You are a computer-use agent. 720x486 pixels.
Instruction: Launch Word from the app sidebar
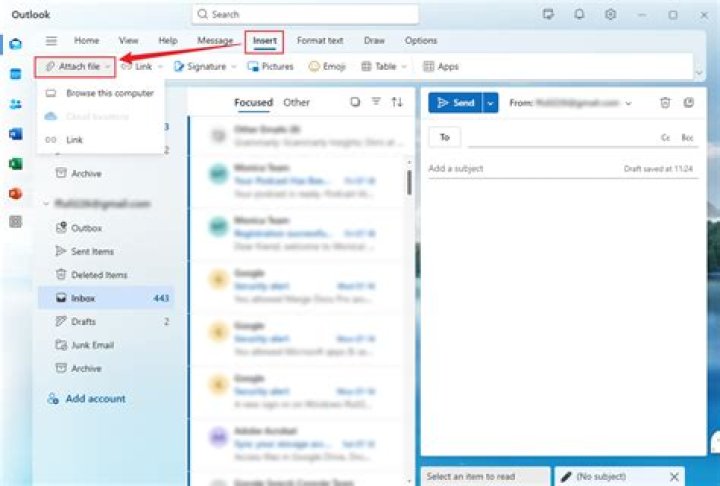pyautogui.click(x=16, y=134)
